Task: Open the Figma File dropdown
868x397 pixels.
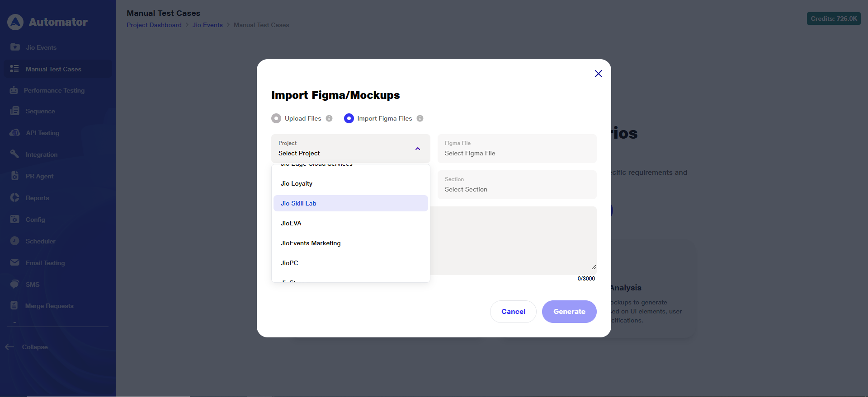Action: (517, 149)
